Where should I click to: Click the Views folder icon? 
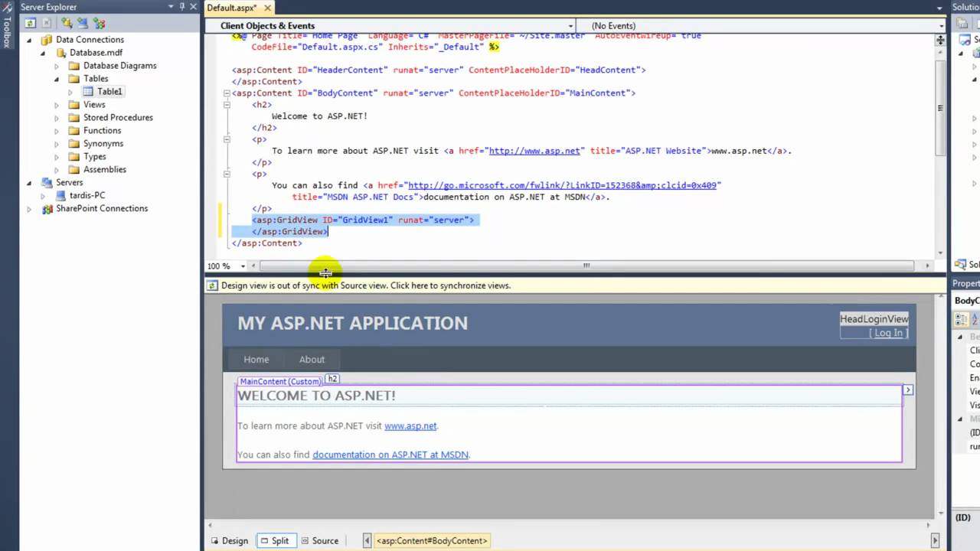tap(74, 104)
